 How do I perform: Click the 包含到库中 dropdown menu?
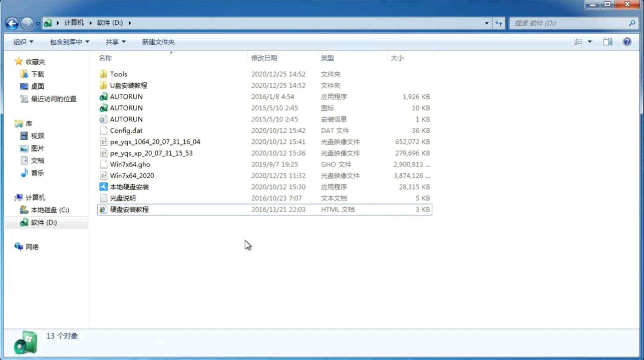68,41
